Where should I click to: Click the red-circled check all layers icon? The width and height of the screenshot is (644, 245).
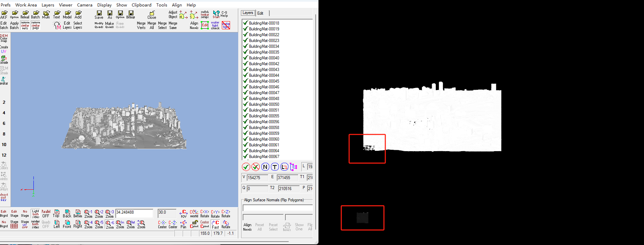[x=246, y=167]
